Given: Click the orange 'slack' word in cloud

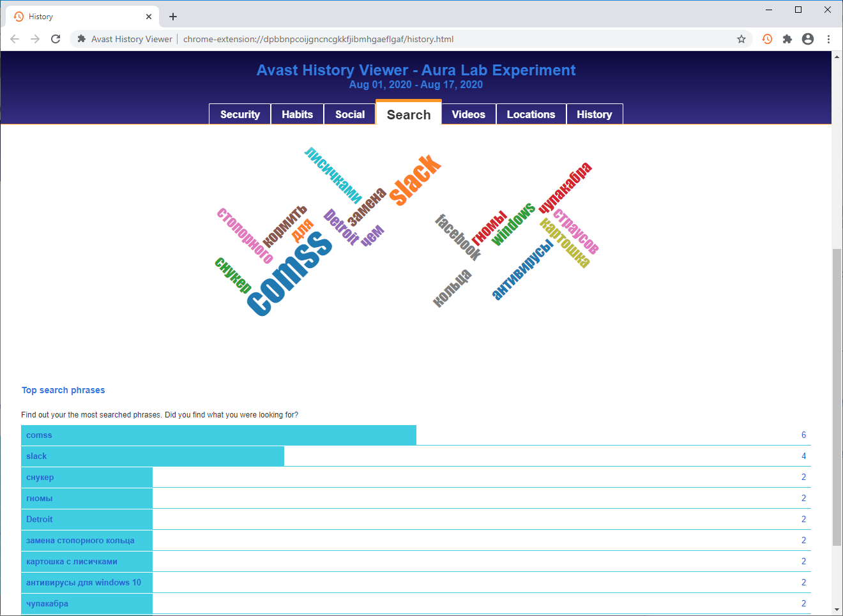Looking at the screenshot, I should coord(415,179).
